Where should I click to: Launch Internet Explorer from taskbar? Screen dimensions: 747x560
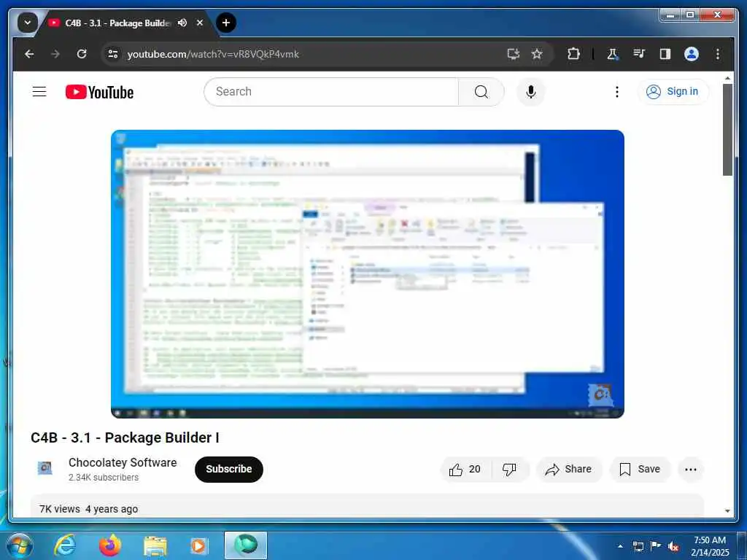(x=65, y=545)
